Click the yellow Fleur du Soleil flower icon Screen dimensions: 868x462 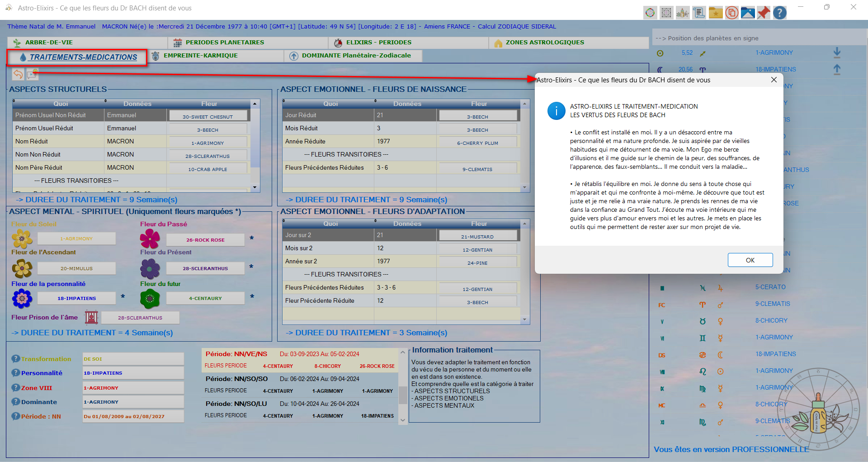22,238
